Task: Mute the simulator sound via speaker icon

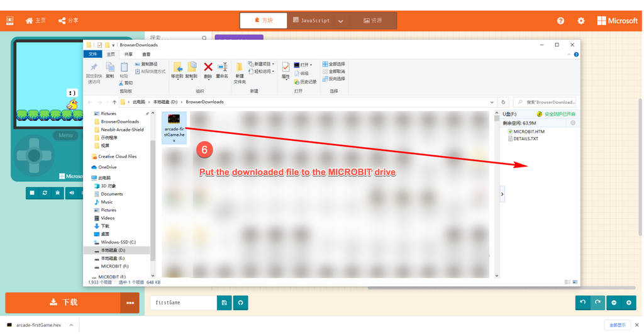Action: [71, 193]
